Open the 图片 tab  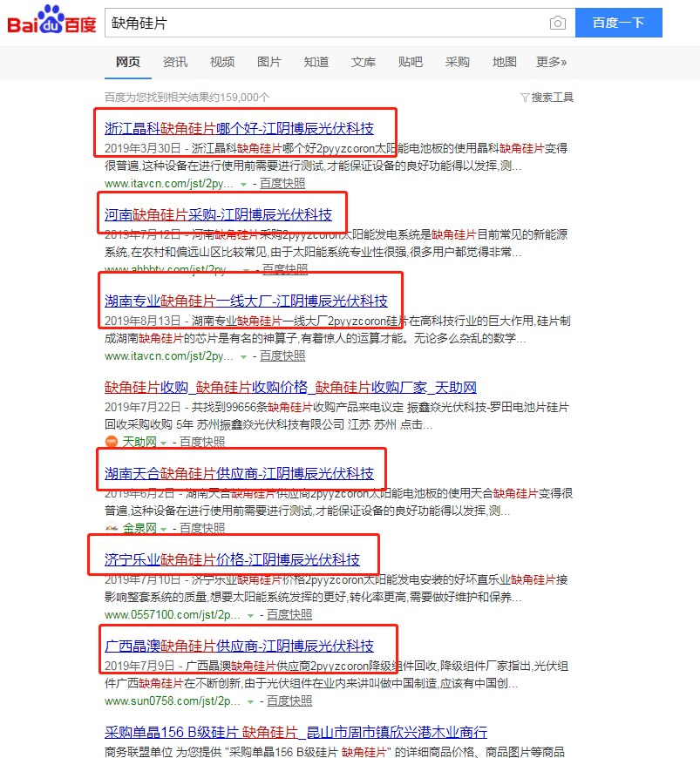pyautogui.click(x=269, y=62)
